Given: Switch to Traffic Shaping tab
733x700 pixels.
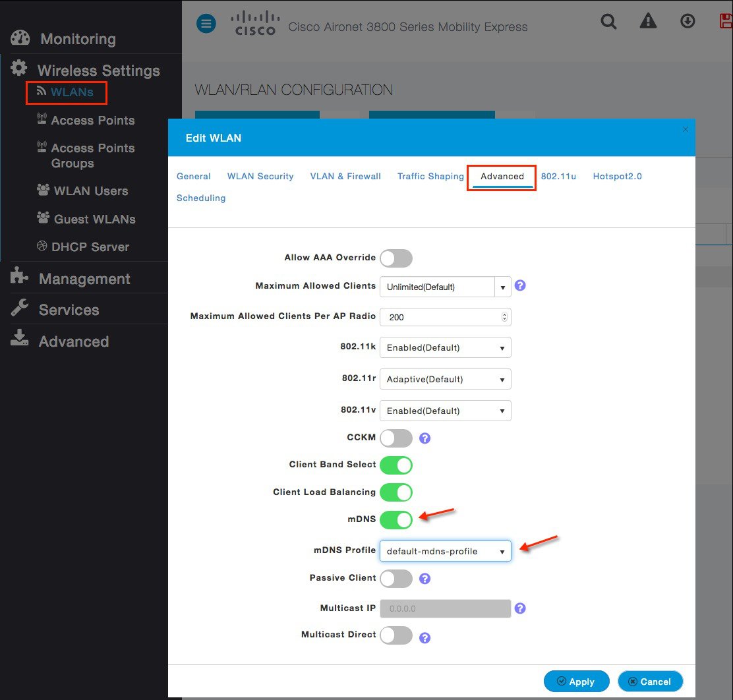Looking at the screenshot, I should point(430,176).
